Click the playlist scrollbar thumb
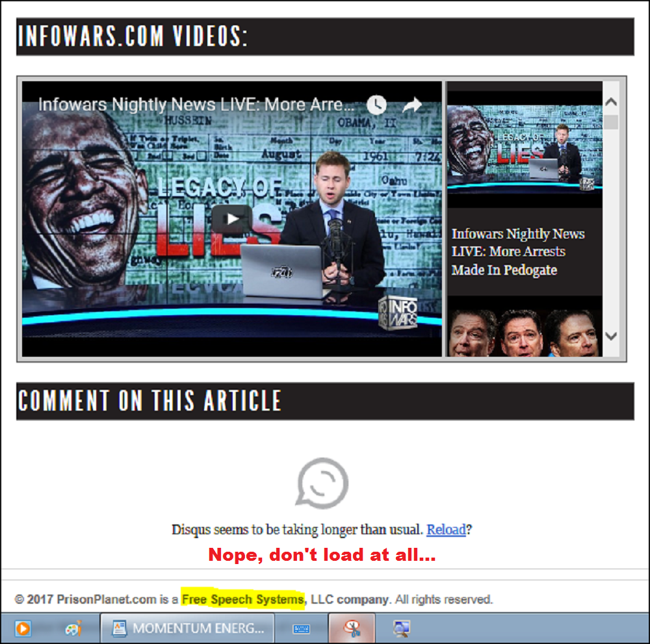The height and width of the screenshot is (644, 650). point(611,122)
